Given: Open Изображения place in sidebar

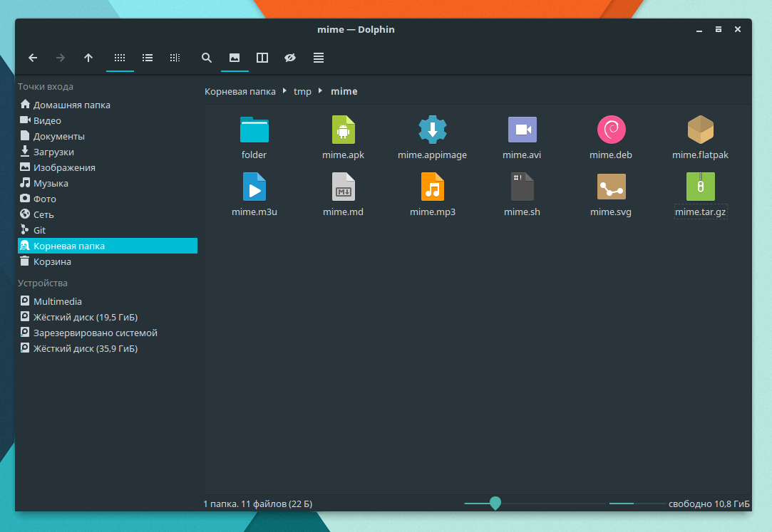Looking at the screenshot, I should [x=108, y=167].
